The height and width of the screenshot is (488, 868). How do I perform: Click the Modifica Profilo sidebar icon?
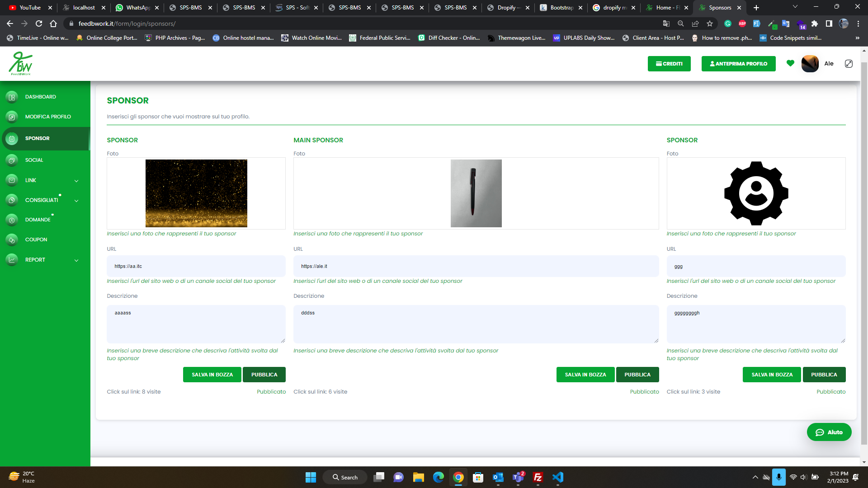(12, 117)
